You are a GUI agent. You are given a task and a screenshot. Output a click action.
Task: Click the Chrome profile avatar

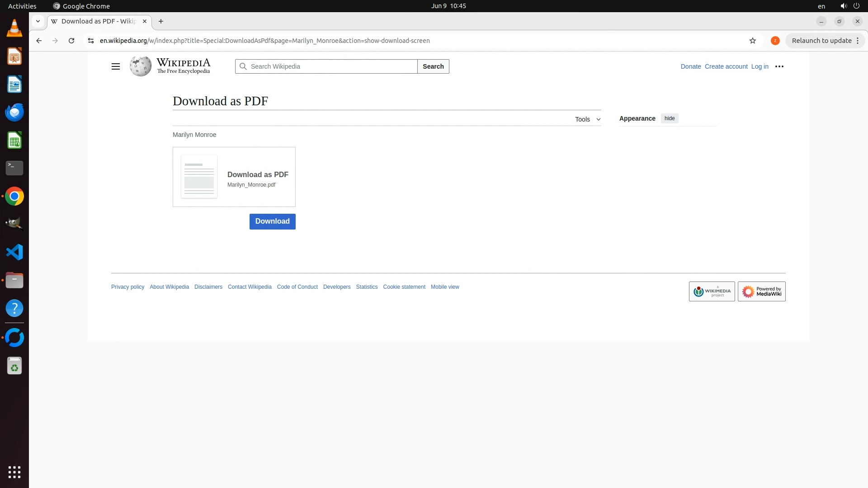[775, 41]
